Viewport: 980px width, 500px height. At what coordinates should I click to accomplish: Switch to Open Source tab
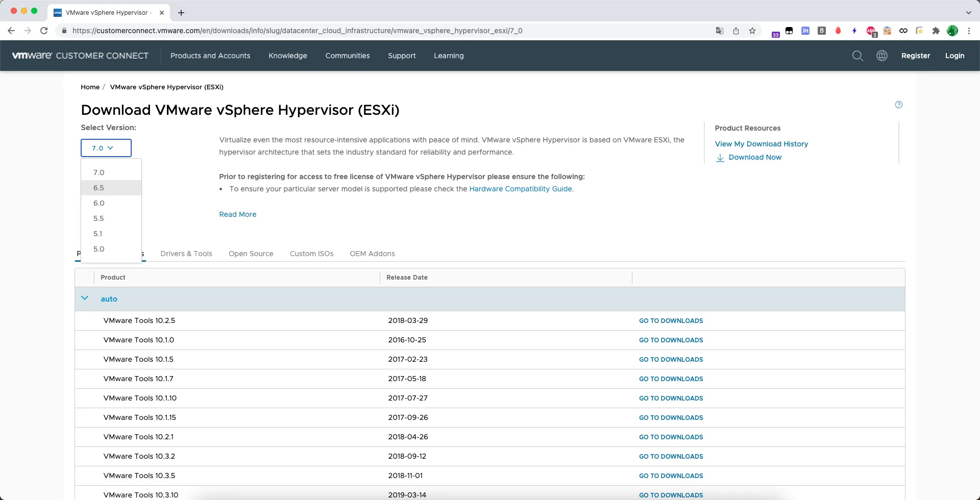pyautogui.click(x=251, y=254)
